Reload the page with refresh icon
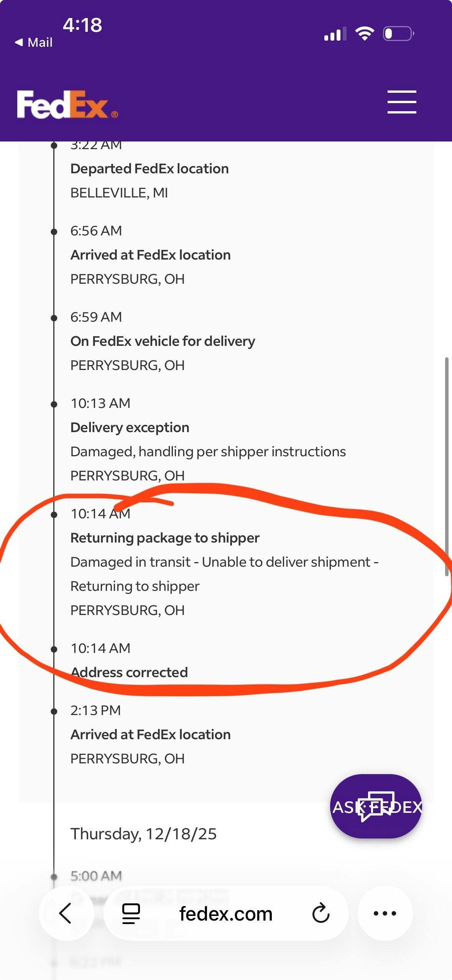The width and height of the screenshot is (452, 980). pyautogui.click(x=321, y=913)
